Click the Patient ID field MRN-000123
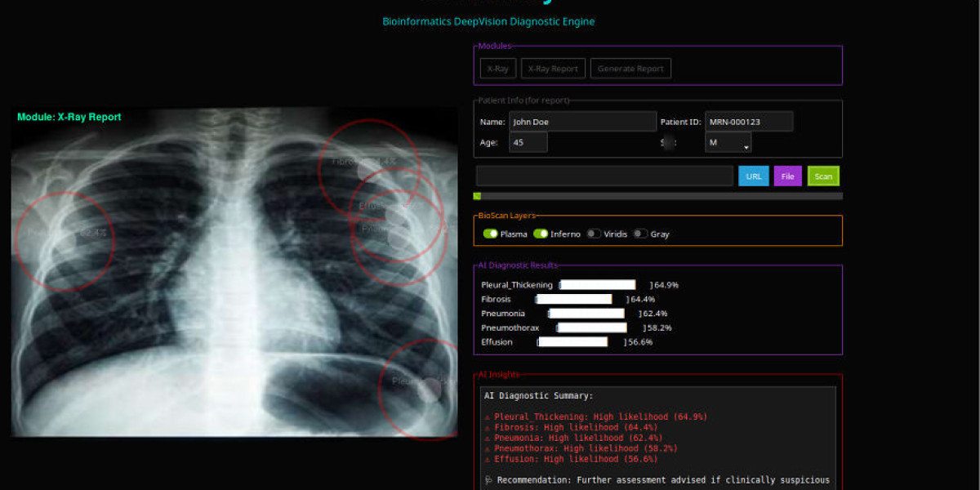The height and width of the screenshot is (490, 980). pyautogui.click(x=749, y=121)
